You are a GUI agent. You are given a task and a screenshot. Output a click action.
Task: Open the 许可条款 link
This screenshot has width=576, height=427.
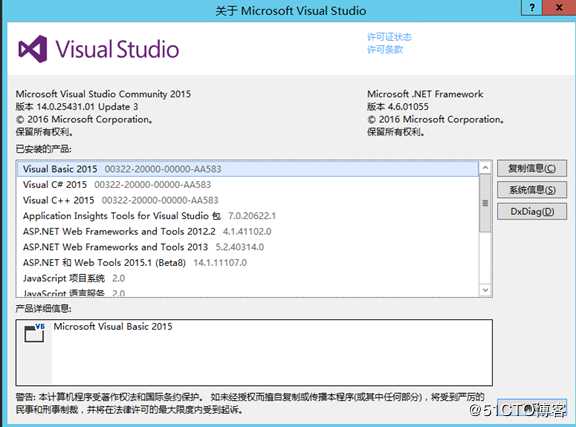(385, 49)
